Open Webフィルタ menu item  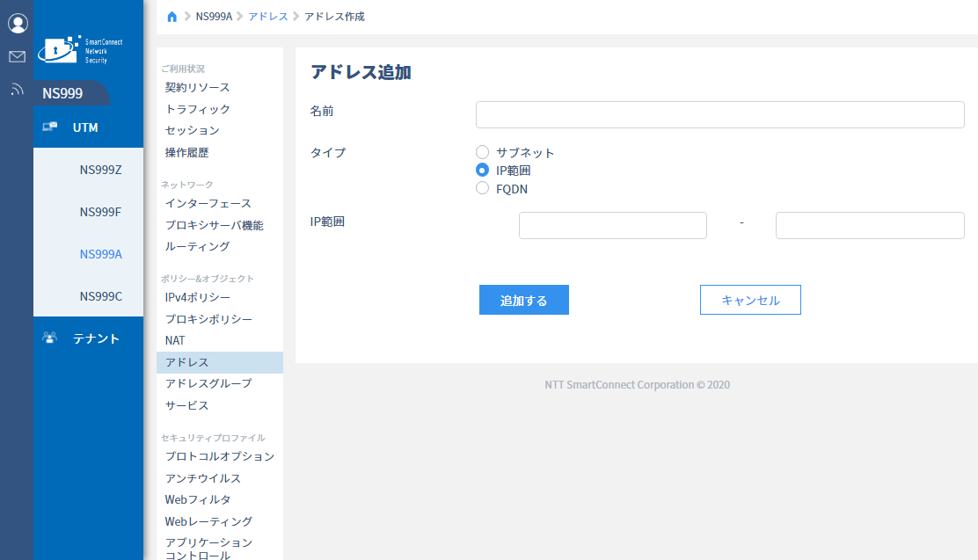click(x=198, y=499)
